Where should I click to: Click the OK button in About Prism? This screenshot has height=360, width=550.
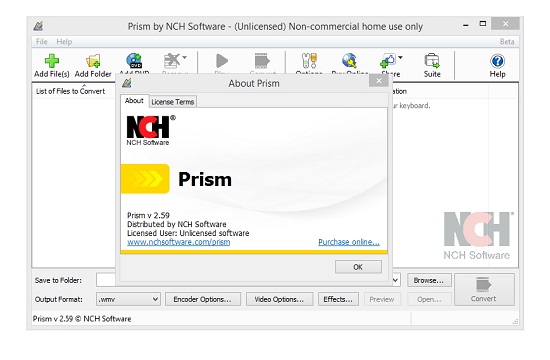click(358, 267)
